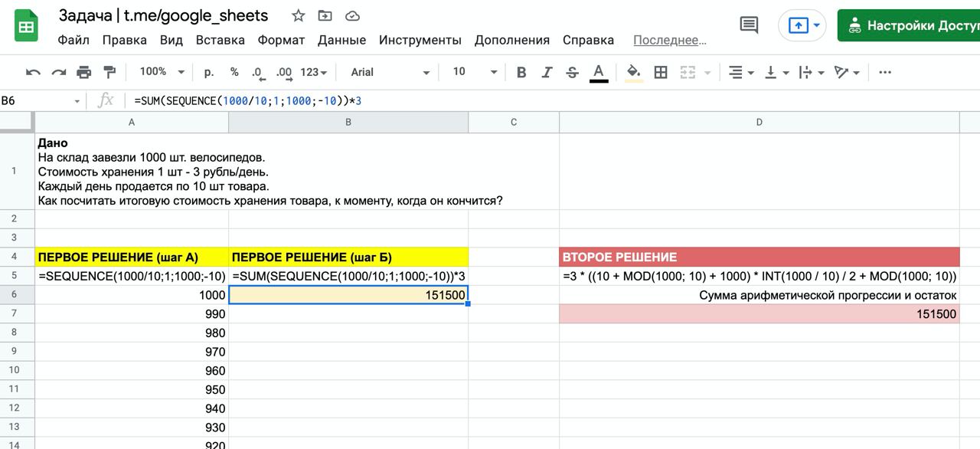980x449 pixels.
Task: Open the font size 10 dropdown
Action: [x=475, y=71]
